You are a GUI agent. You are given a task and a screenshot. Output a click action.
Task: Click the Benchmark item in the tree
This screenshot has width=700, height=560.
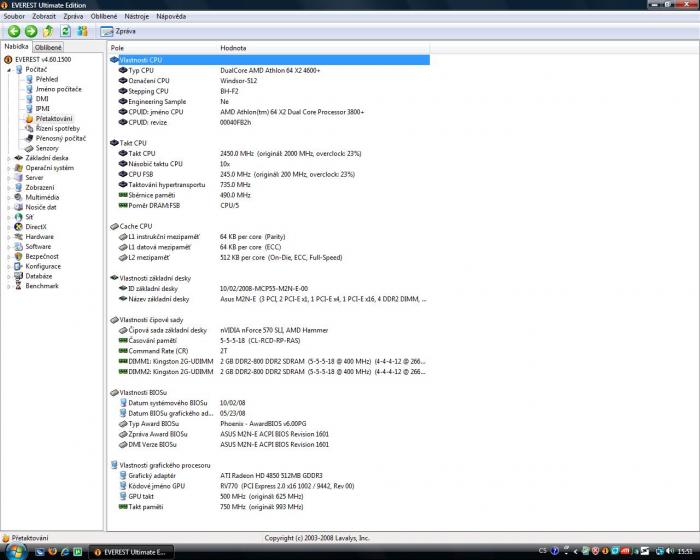pyautogui.click(x=41, y=286)
